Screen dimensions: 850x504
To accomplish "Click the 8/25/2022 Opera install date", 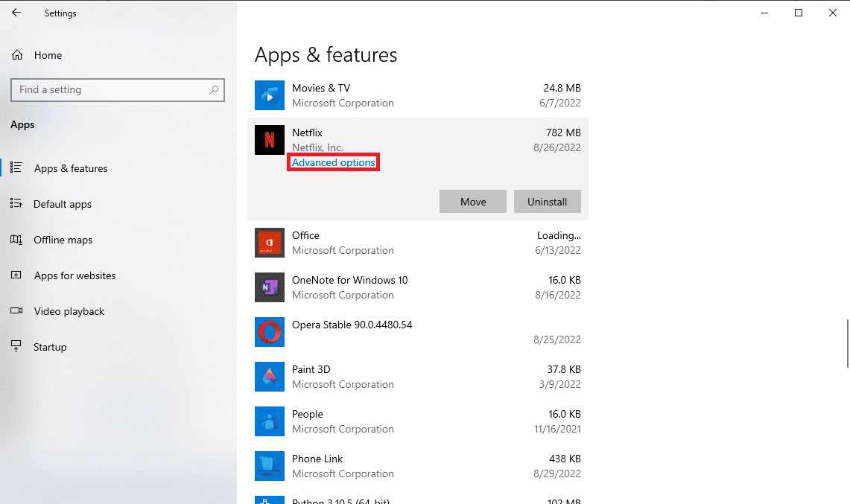I will [557, 339].
